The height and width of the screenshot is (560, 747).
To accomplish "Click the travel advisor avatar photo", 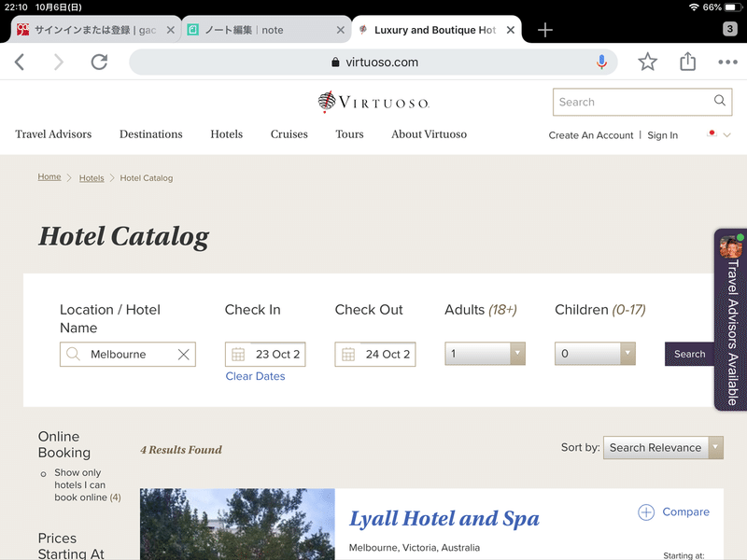I will (x=730, y=247).
